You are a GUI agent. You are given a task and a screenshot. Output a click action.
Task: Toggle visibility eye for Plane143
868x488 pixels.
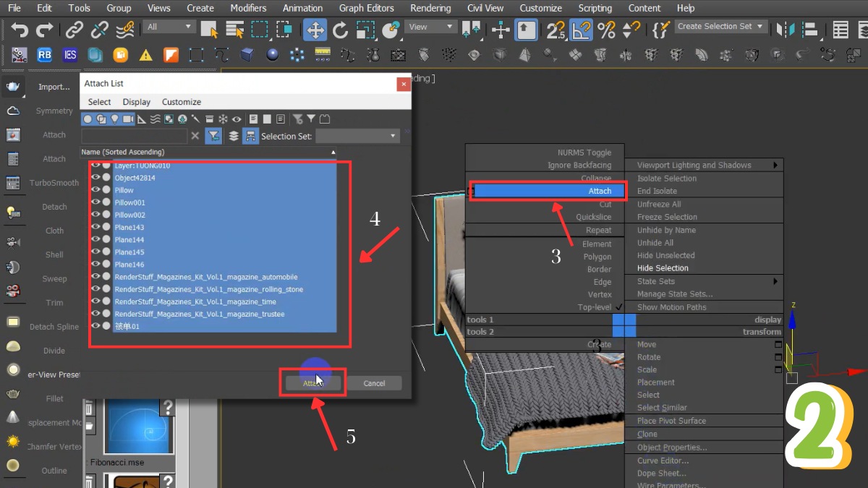point(95,227)
